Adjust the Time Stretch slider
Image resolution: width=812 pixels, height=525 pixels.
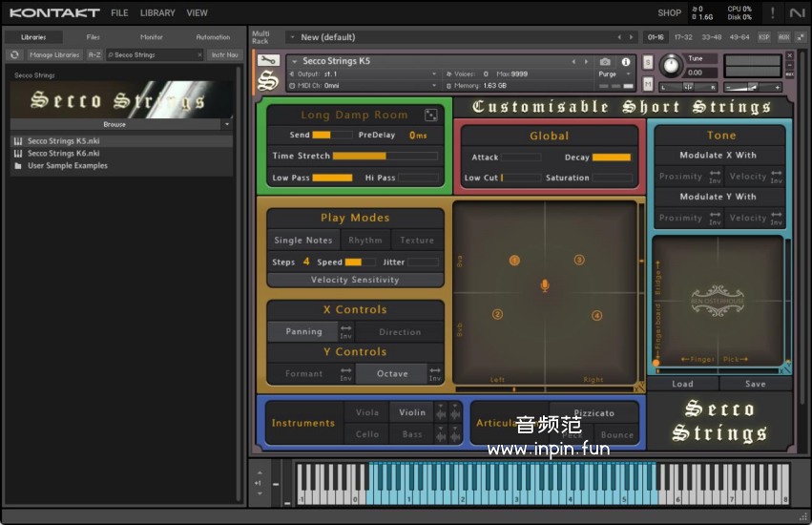coord(385,156)
